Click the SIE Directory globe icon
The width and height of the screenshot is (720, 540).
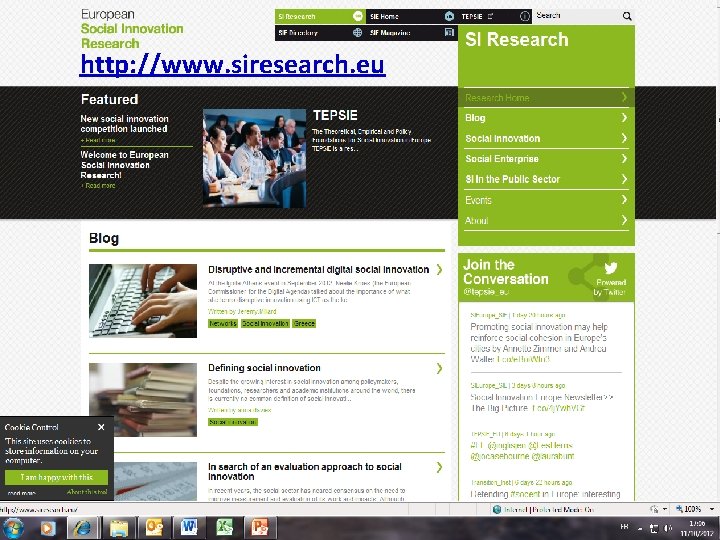pyautogui.click(x=357, y=33)
